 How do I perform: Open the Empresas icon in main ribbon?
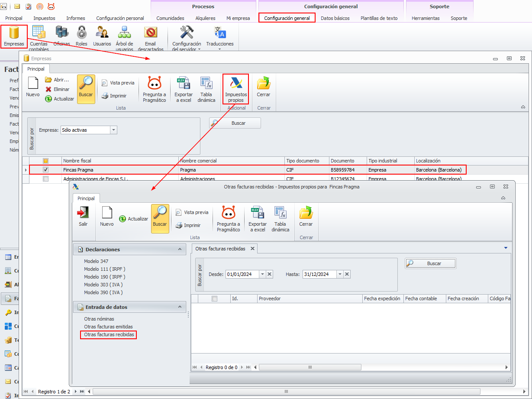point(14,36)
